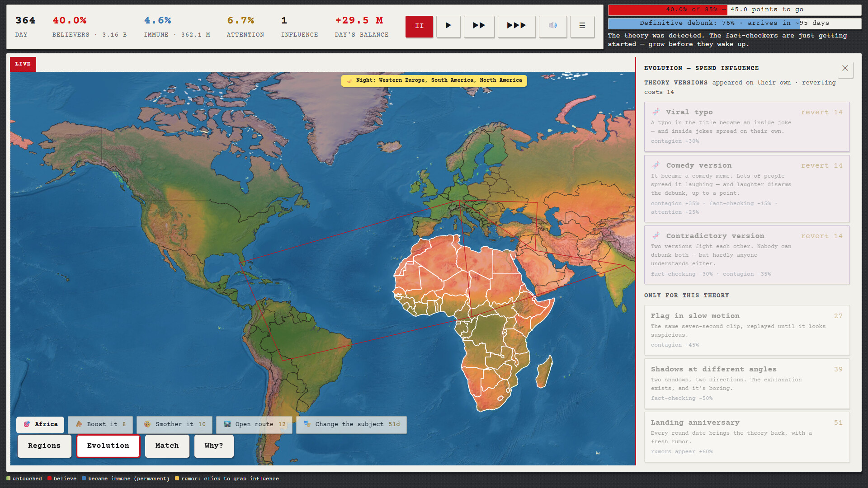The image size is (868, 488).
Task: Click the LIVE badge
Action: click(x=23, y=64)
